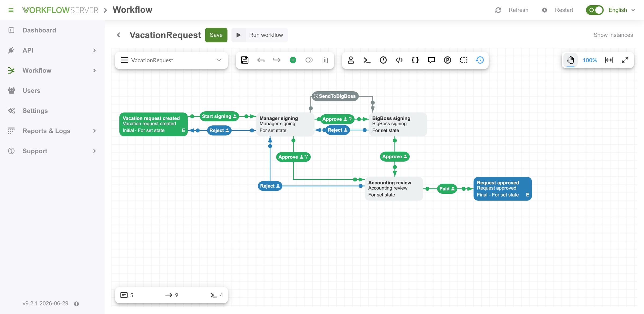The height and width of the screenshot is (314, 644).
Task: Open the curly braces code icon
Action: point(415,60)
